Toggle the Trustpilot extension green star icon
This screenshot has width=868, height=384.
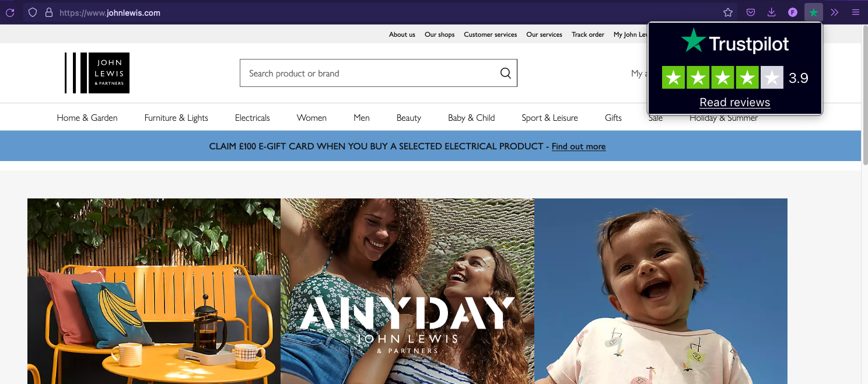[x=813, y=12]
